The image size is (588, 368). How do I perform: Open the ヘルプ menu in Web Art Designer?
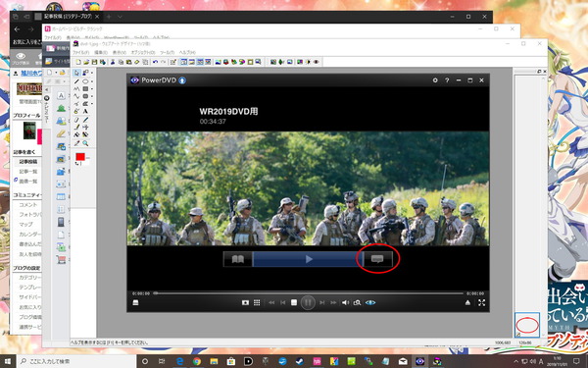pyautogui.click(x=187, y=53)
